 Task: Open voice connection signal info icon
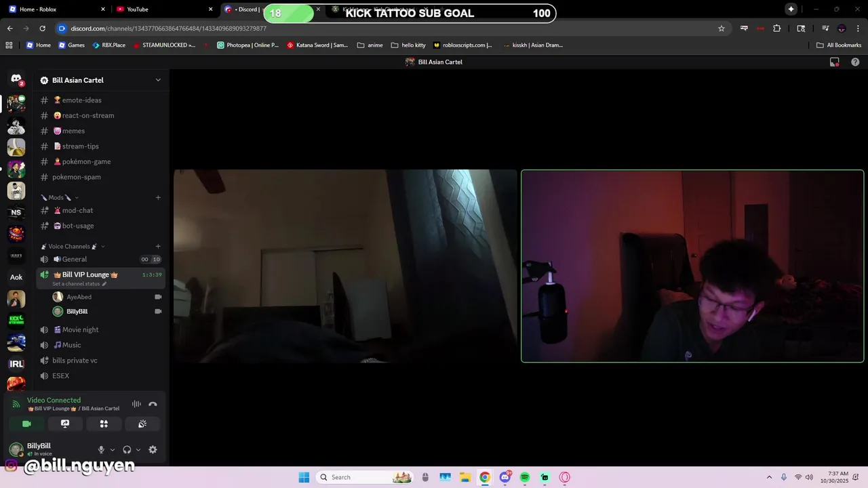tap(16, 404)
